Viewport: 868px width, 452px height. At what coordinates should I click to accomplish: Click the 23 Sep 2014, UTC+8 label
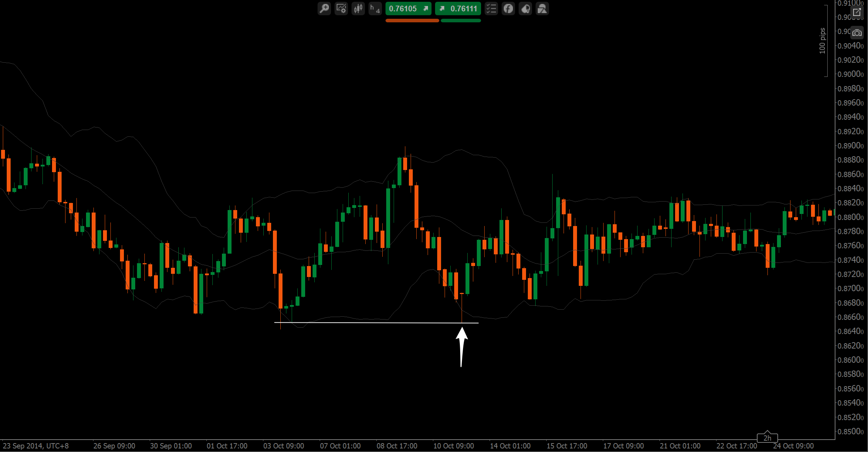tap(36, 446)
